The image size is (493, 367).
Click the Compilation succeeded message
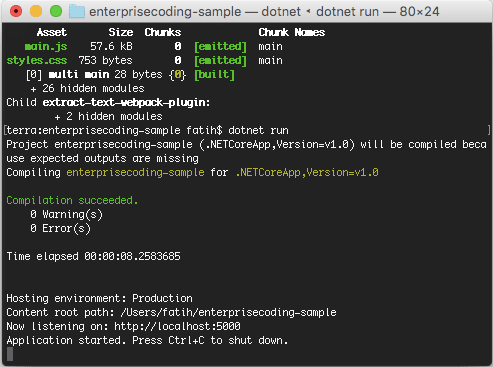72,200
